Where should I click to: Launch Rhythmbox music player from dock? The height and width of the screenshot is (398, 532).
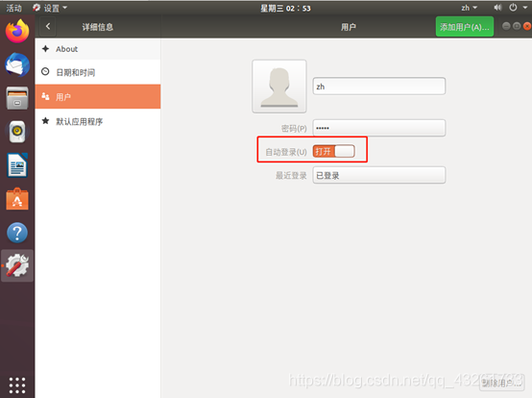click(x=17, y=132)
